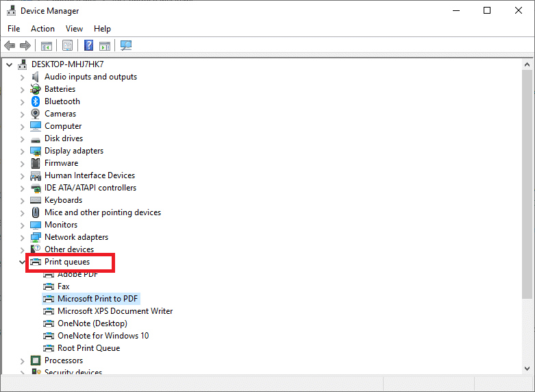This screenshot has width=535, height=392.
Task: Expand the Network adapters node
Action: pyautogui.click(x=22, y=237)
